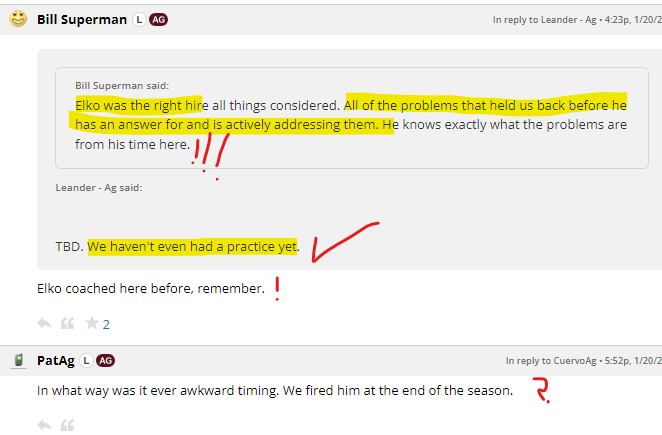Click the AG badge beside Bill Superman
662x435 pixels.
pyautogui.click(x=158, y=19)
